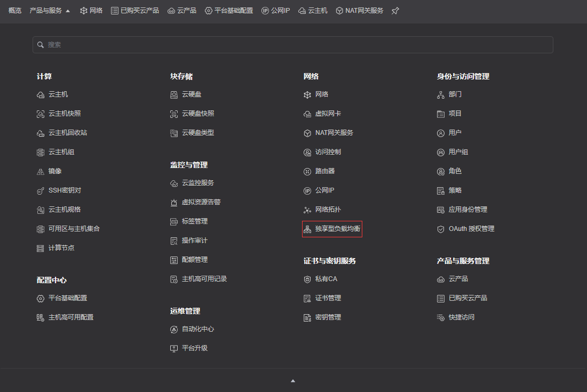
Task: Click the 路由器 router icon
Action: [307, 171]
